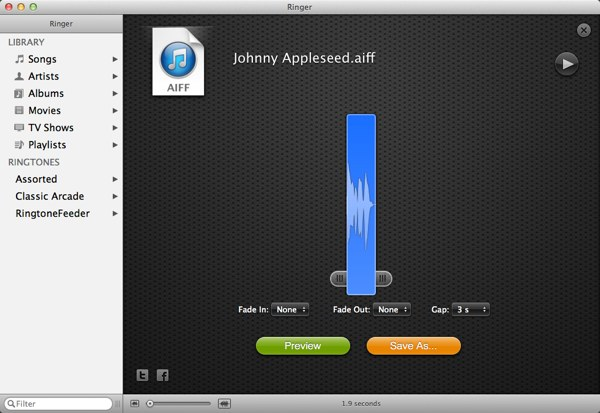Click the sidebar resize grip
Screen dimensions: 600x413
[118, 404]
